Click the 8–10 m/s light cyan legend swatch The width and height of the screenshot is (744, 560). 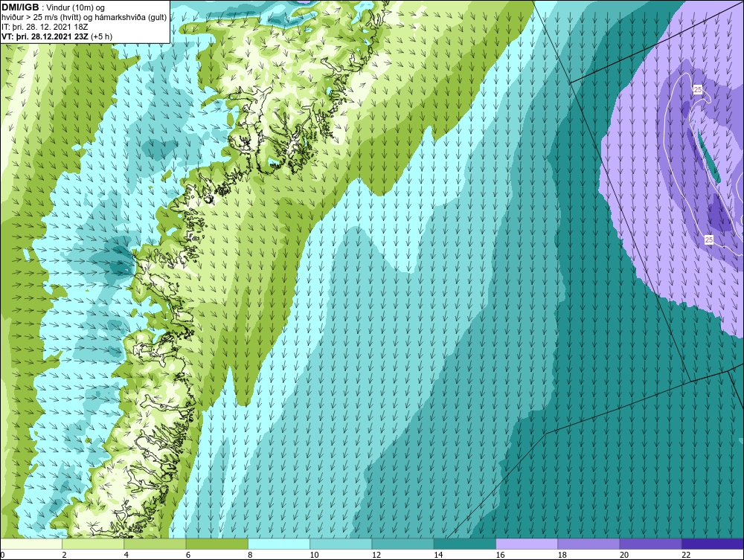click(x=279, y=544)
